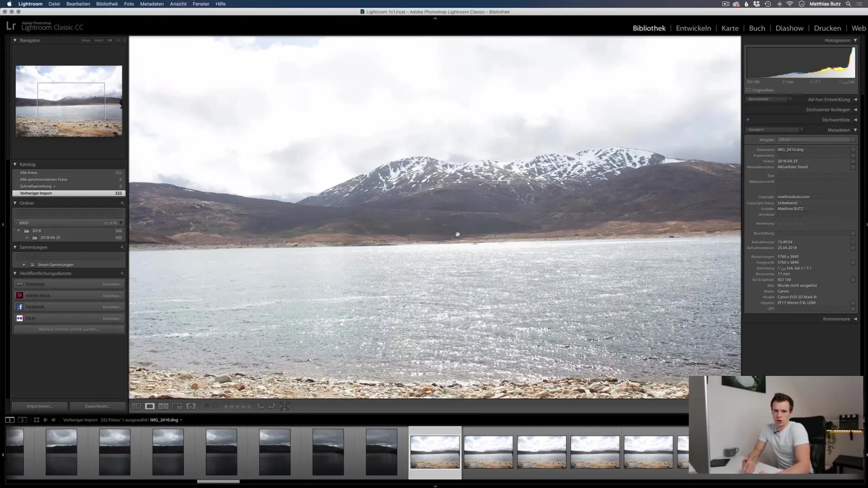
Task: Collapse the 2018 folder
Action: (19, 231)
